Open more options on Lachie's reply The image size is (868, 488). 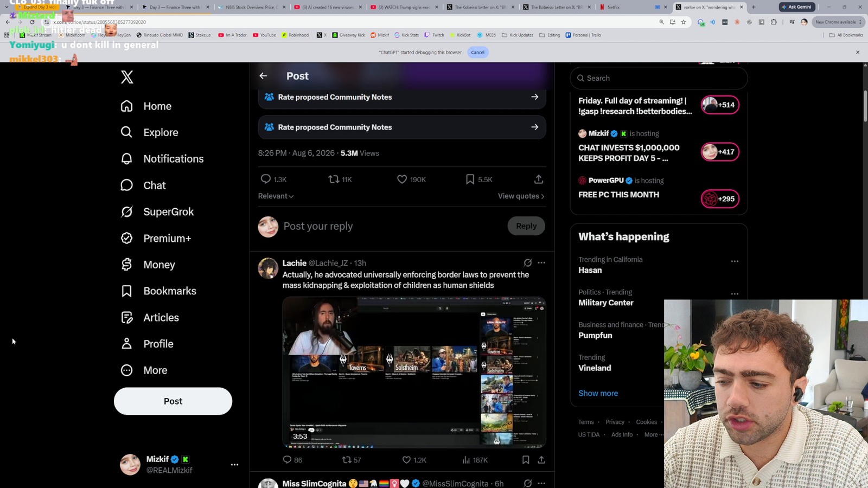point(541,263)
